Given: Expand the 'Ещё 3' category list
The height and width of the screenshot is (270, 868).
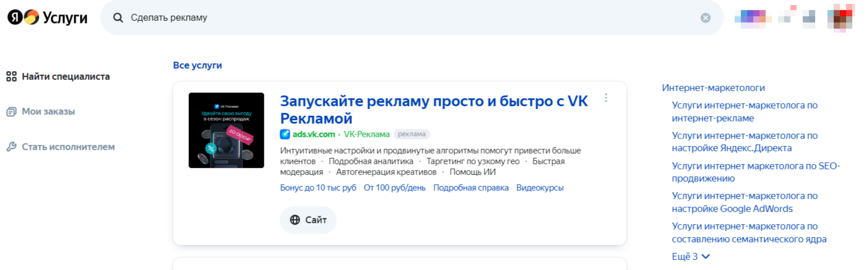Looking at the screenshot, I should tap(691, 256).
